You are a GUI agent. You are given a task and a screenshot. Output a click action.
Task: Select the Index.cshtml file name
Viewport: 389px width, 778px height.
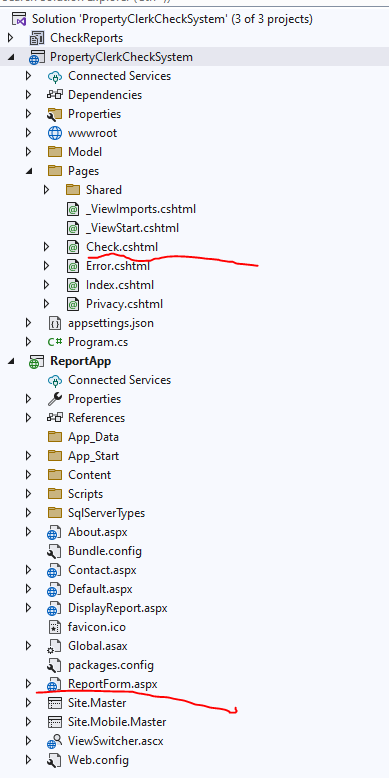[x=120, y=285]
